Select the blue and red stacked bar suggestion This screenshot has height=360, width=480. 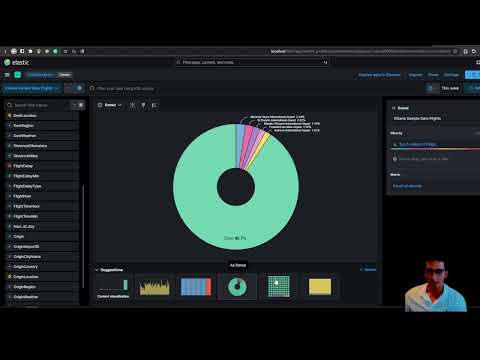196,287
